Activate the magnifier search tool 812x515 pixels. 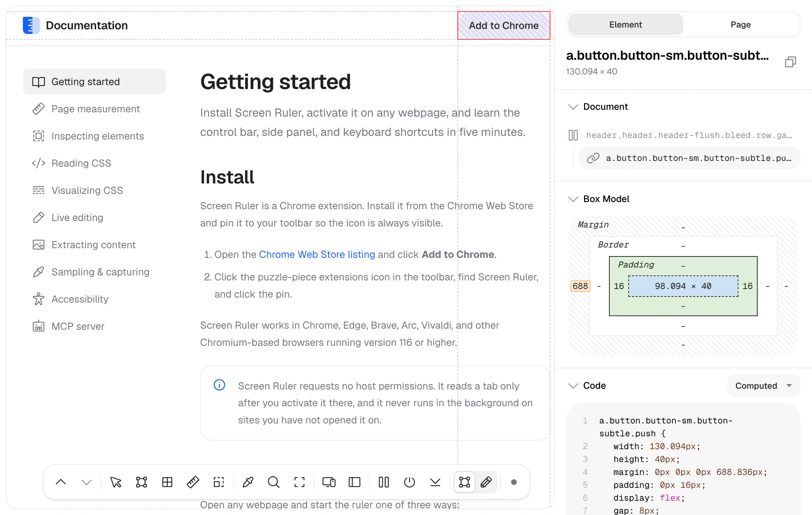(274, 482)
